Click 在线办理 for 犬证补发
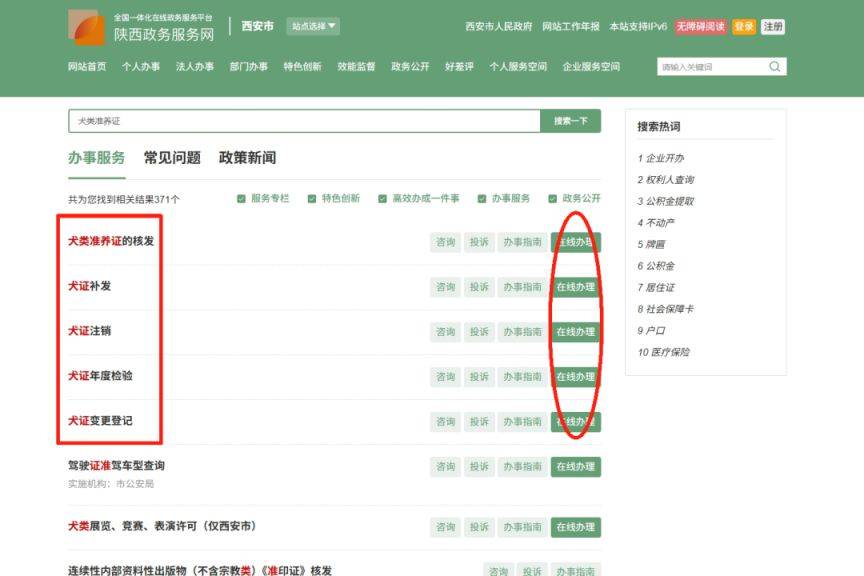 575,287
